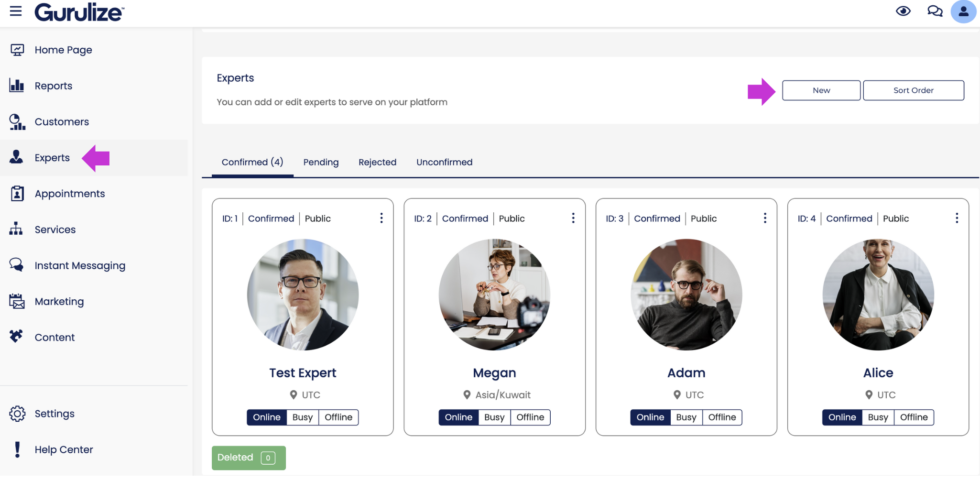The height and width of the screenshot is (481, 980).
Task: Set Alice's status to Online
Action: [x=842, y=417]
